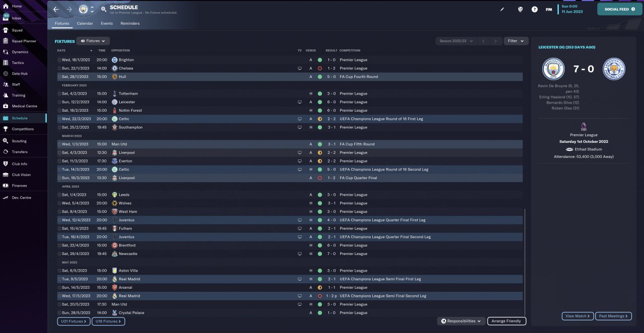Screen dimensions: 644x333
Task: Toggle reminder circle for Chelsea fixture
Action: pos(59,68)
